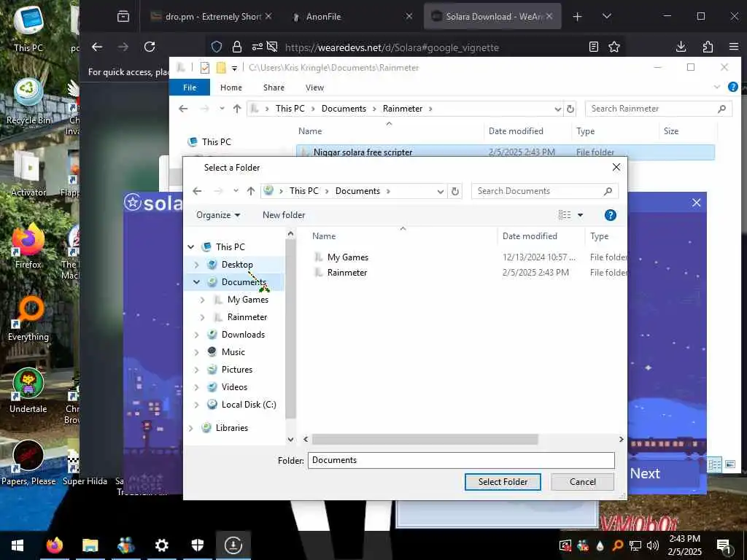Go up one level in folder dialog
The height and width of the screenshot is (560, 747).
click(251, 191)
